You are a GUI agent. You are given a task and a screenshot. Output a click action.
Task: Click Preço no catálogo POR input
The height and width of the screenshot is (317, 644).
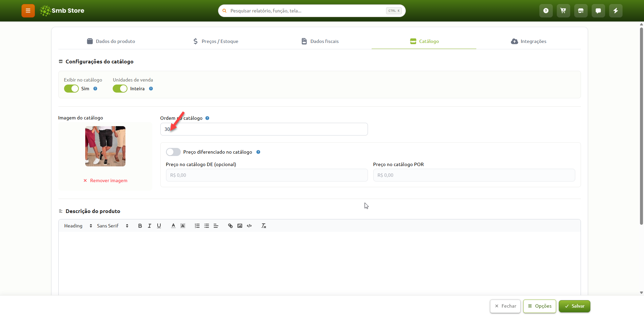(474, 175)
